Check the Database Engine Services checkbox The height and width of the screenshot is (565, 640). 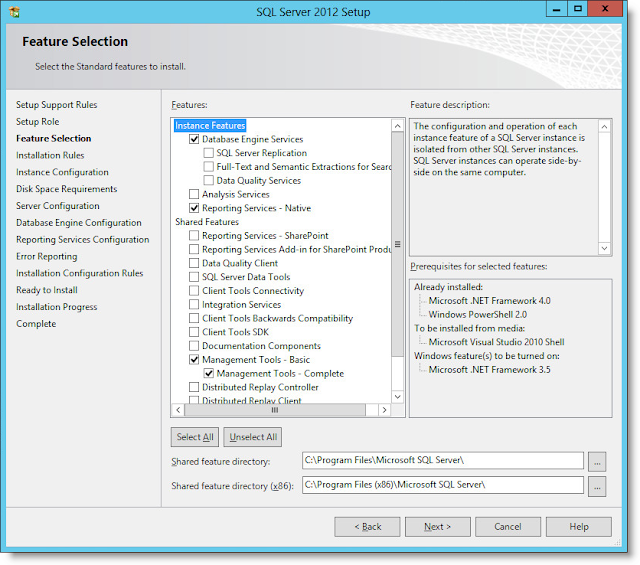coord(194,139)
